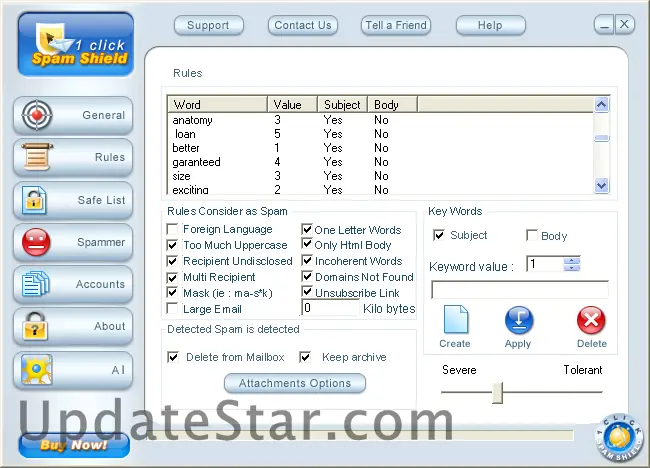Minimize the Spam Shield window
The image size is (650, 468).
(604, 24)
